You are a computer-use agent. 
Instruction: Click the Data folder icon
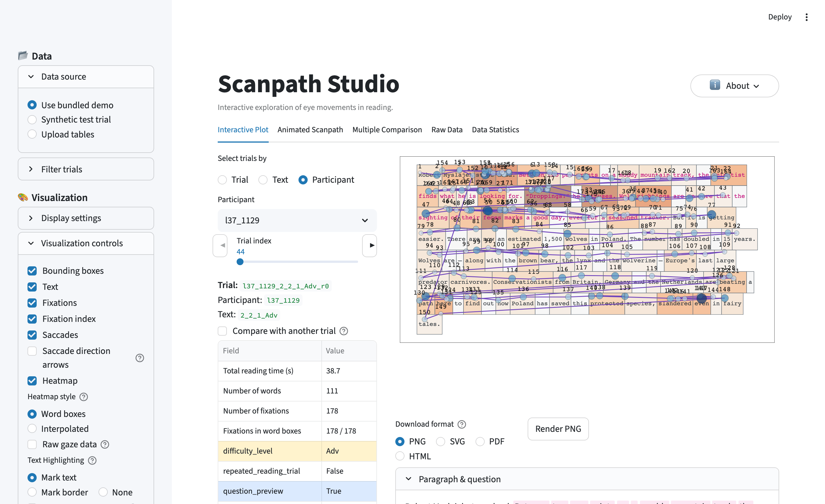[x=23, y=56]
